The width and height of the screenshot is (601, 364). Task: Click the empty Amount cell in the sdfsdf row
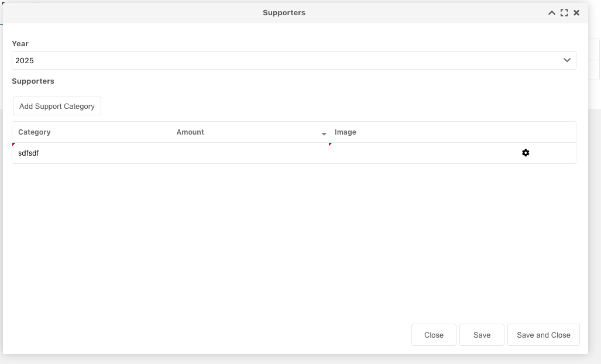point(249,153)
